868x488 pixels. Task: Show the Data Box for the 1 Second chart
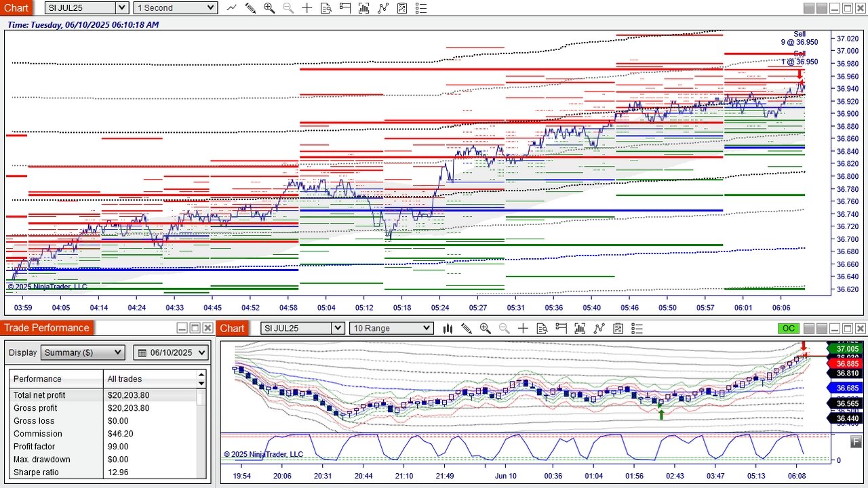(x=326, y=8)
